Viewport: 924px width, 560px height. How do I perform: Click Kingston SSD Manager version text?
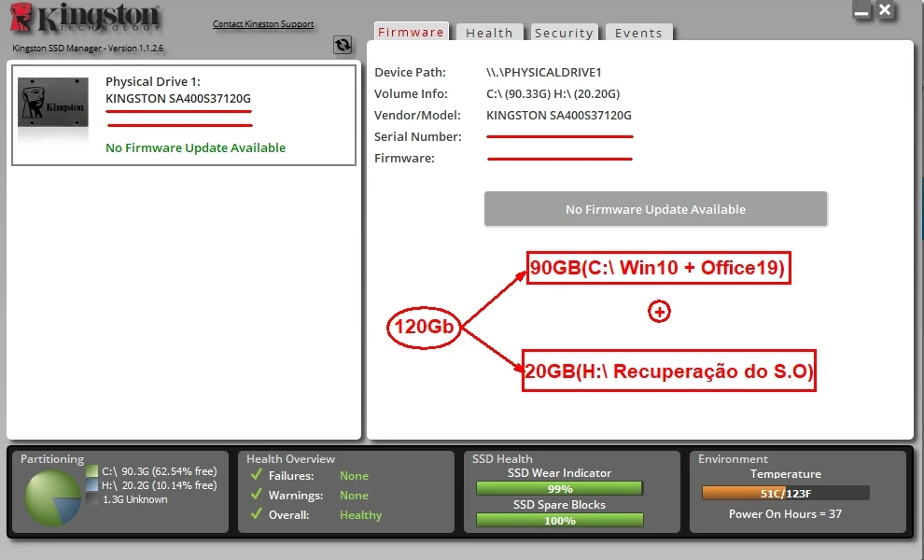[88, 49]
